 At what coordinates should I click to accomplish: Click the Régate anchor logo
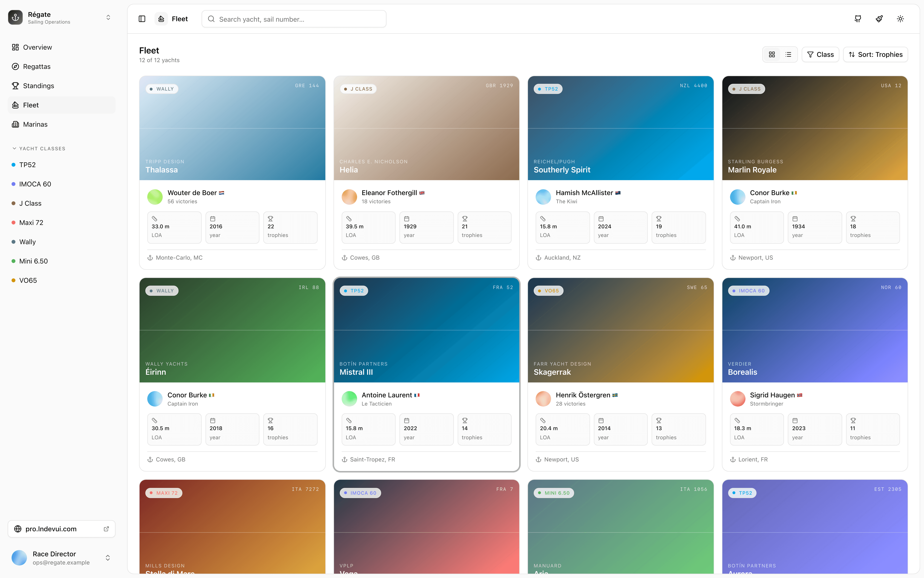[x=15, y=18]
